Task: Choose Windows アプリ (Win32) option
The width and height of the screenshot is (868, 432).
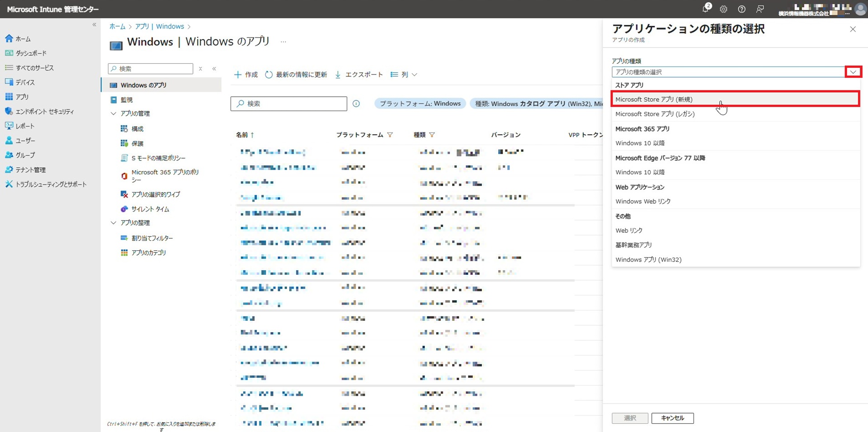Action: [648, 260]
